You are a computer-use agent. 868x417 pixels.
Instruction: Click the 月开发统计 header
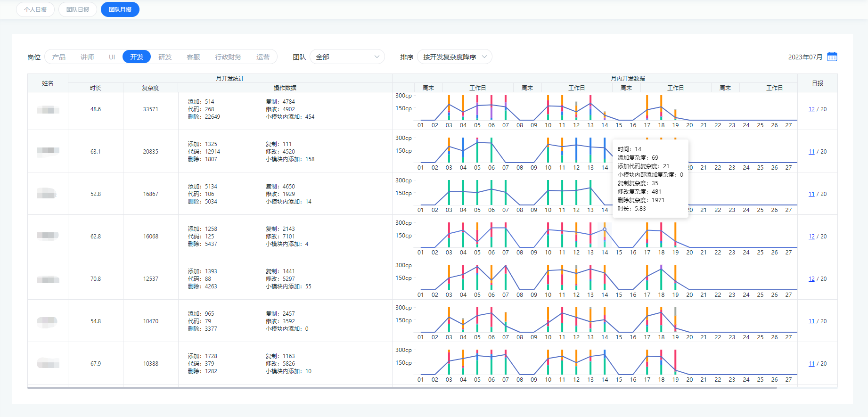tap(230, 78)
